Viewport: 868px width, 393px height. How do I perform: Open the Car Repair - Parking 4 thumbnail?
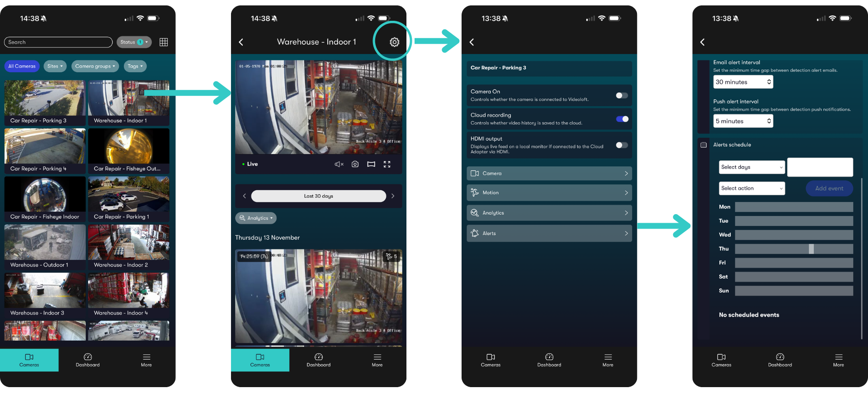[x=45, y=151]
